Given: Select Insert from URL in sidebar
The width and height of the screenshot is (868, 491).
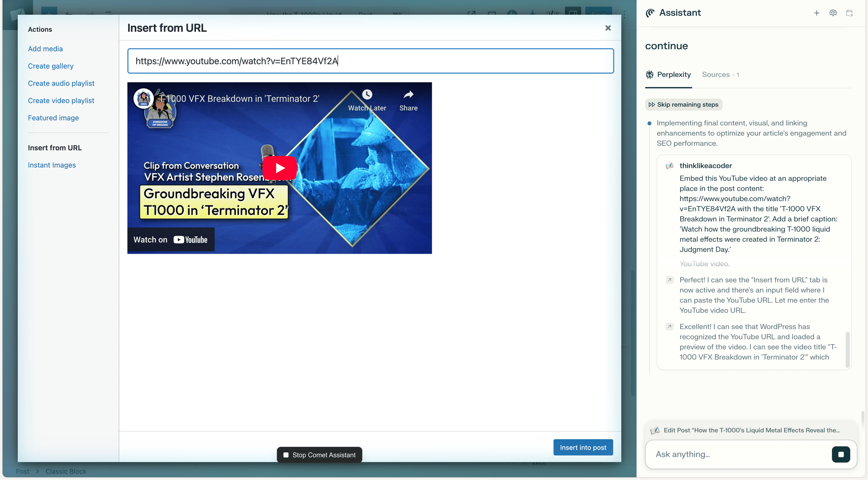Looking at the screenshot, I should pos(55,148).
